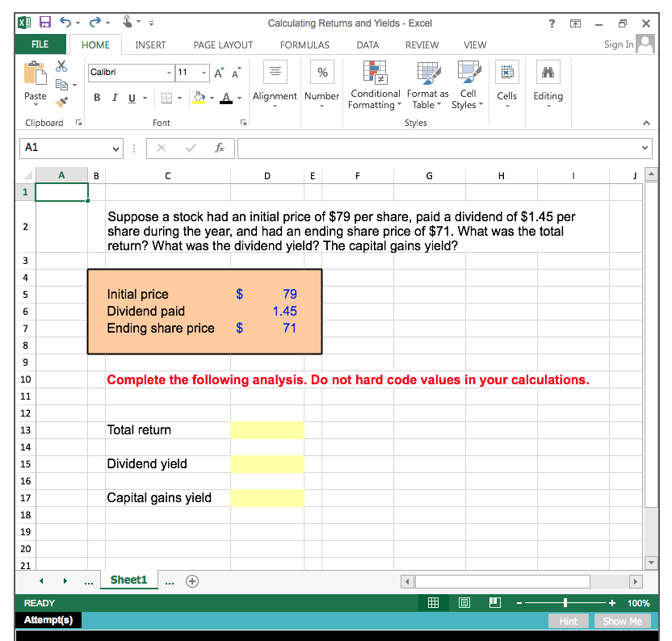The width and height of the screenshot is (672, 641).
Task: Open the FORMULAS ribbon tab
Action: [304, 45]
